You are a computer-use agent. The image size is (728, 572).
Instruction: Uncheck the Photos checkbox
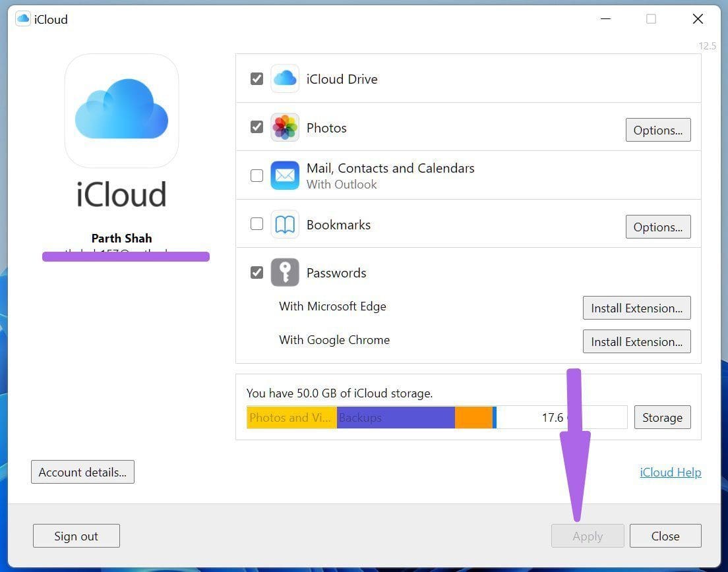point(257,127)
